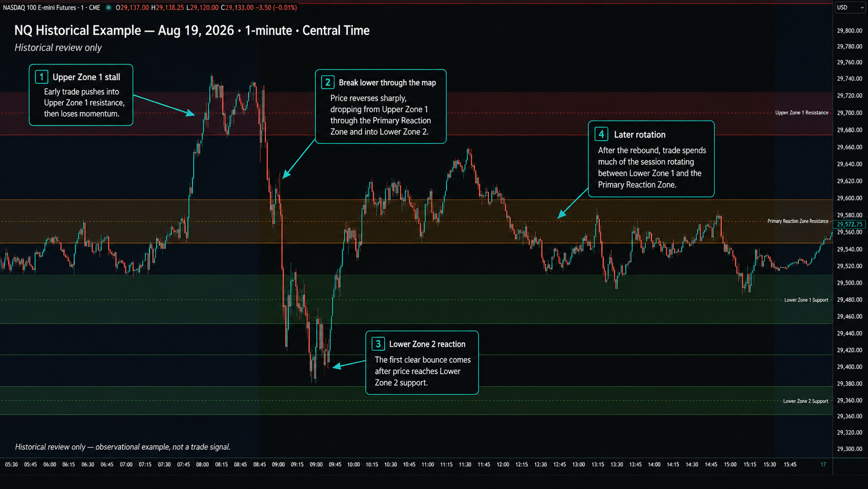Click the 29,760.00 price axis label
The height and width of the screenshot is (489, 868).
(849, 62)
